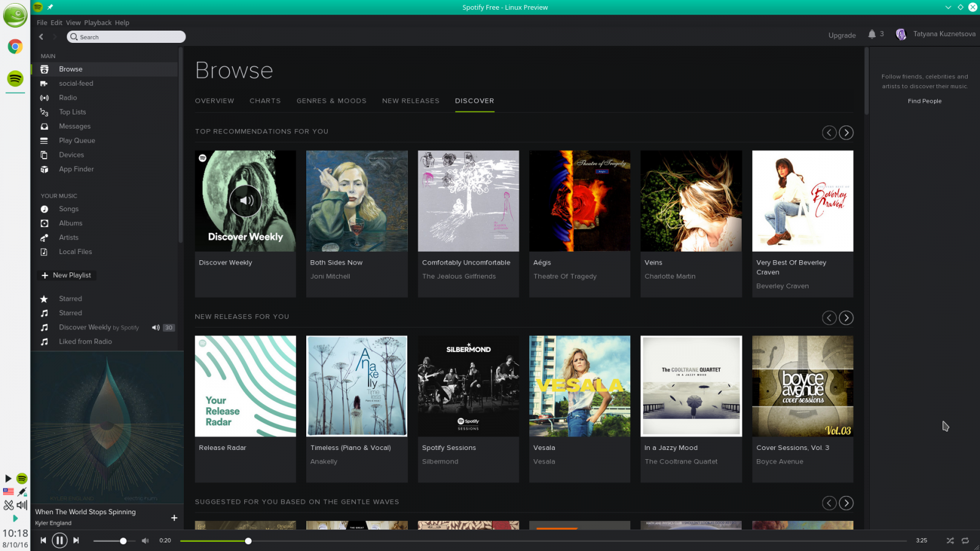The width and height of the screenshot is (980, 551).
Task: Open the View menu
Action: click(x=73, y=23)
